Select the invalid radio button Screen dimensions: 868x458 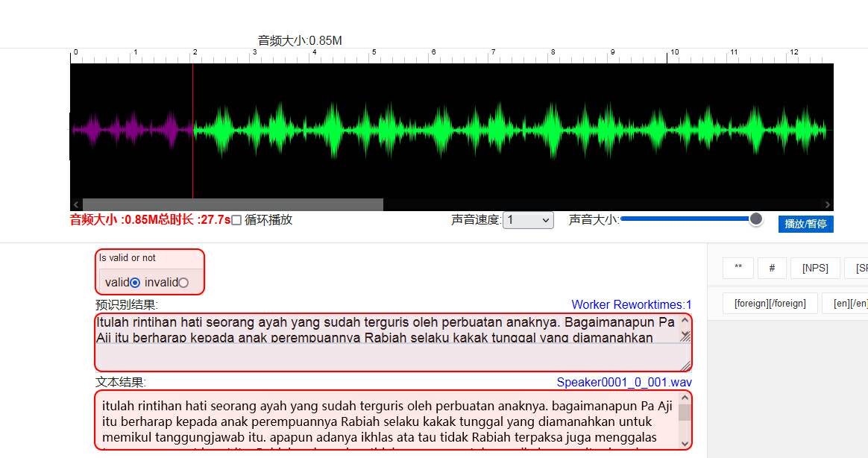click(x=183, y=283)
